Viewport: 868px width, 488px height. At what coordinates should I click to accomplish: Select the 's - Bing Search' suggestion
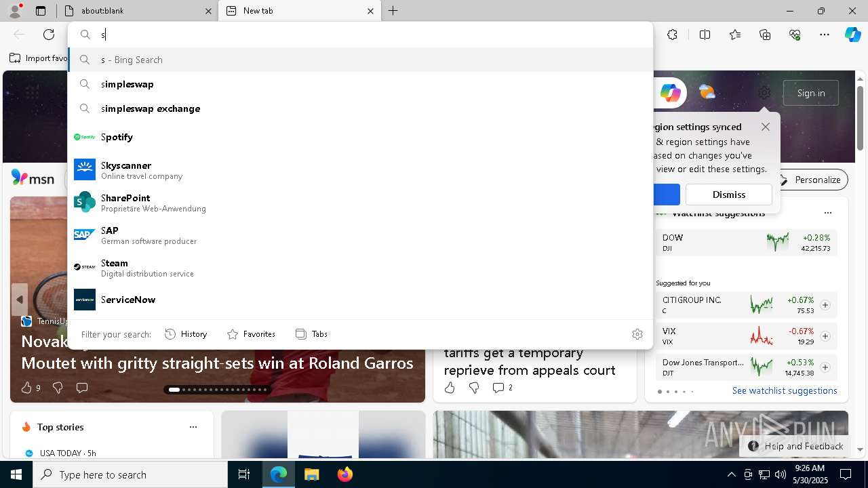pyautogui.click(x=361, y=60)
